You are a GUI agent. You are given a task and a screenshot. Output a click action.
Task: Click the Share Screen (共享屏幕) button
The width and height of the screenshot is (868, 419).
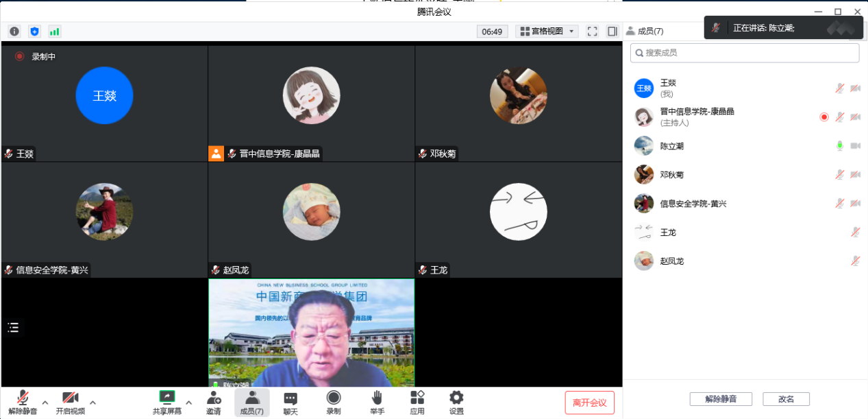coord(167,403)
